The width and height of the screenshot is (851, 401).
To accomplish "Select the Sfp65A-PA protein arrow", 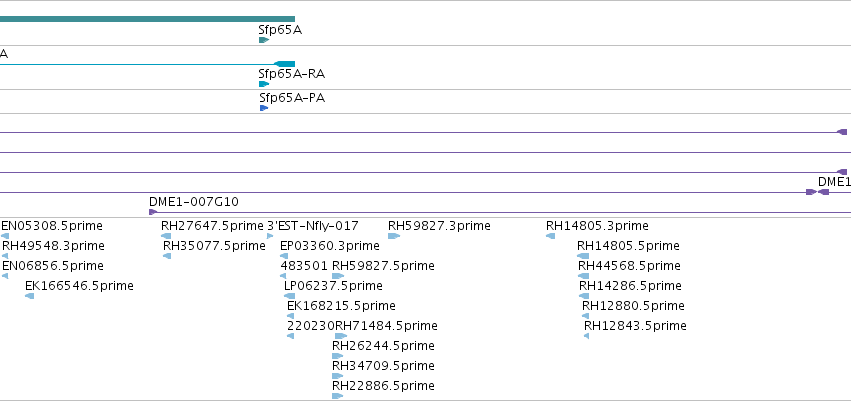I will [264, 108].
